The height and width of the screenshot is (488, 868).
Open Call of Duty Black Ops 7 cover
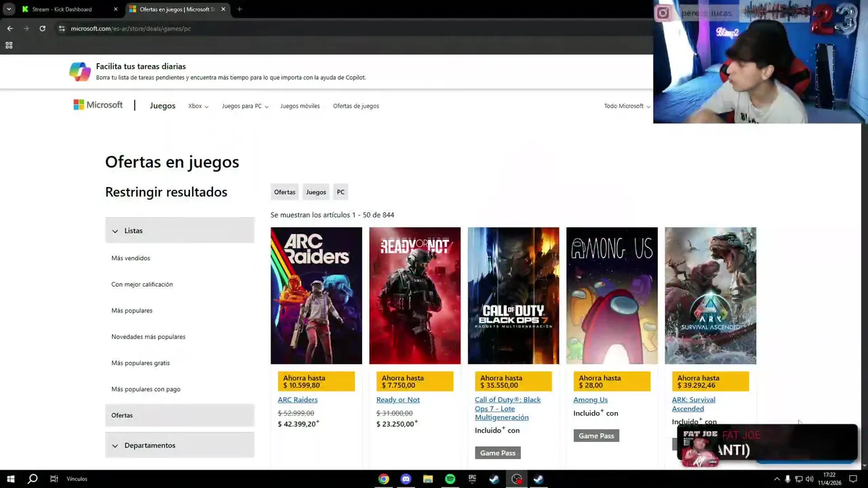click(x=513, y=296)
